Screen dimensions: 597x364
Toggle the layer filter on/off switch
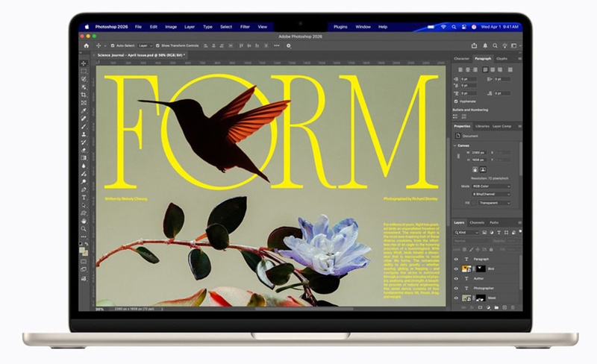[x=520, y=231]
